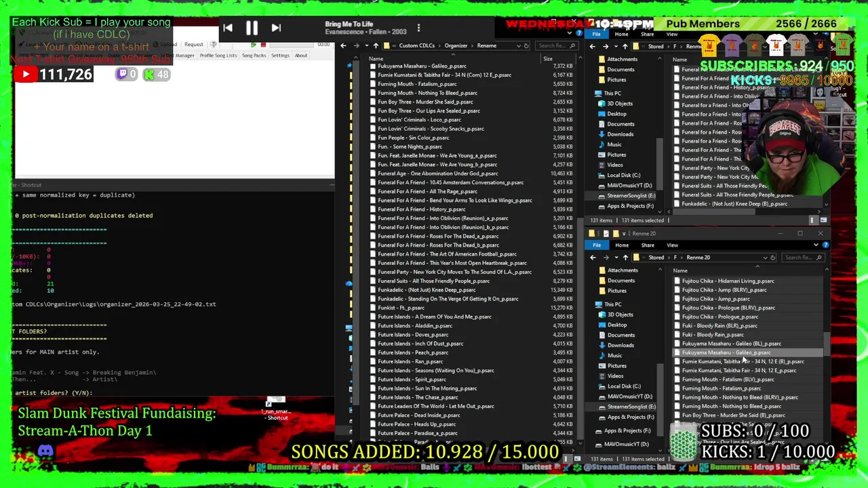Open File menu in Renme 20 window
Image resolution: width=868 pixels, height=488 pixels.
pyautogui.click(x=597, y=245)
